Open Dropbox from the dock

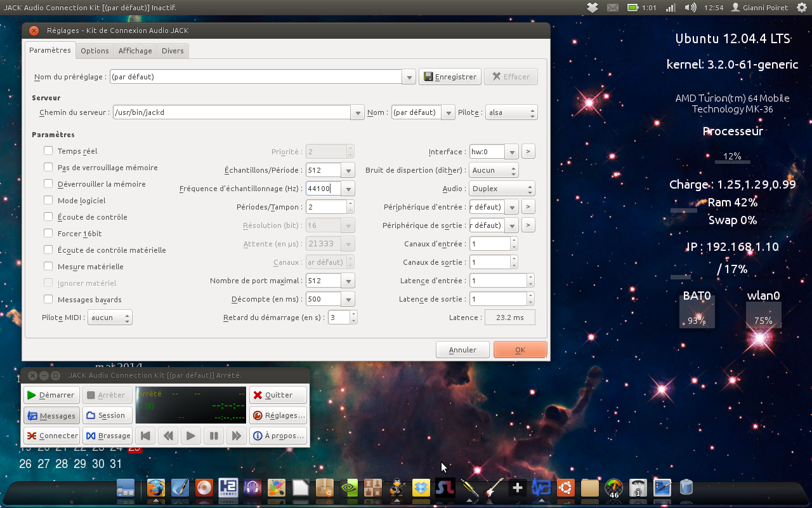coord(421,488)
